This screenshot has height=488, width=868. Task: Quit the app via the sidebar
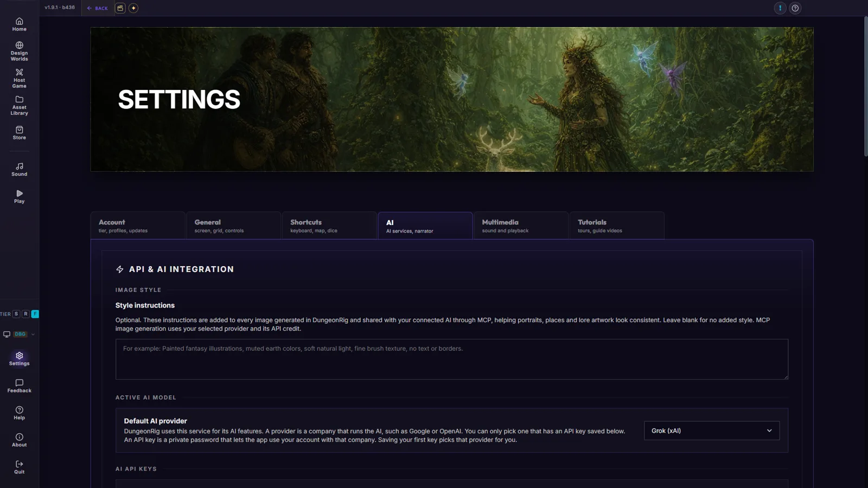click(19, 467)
